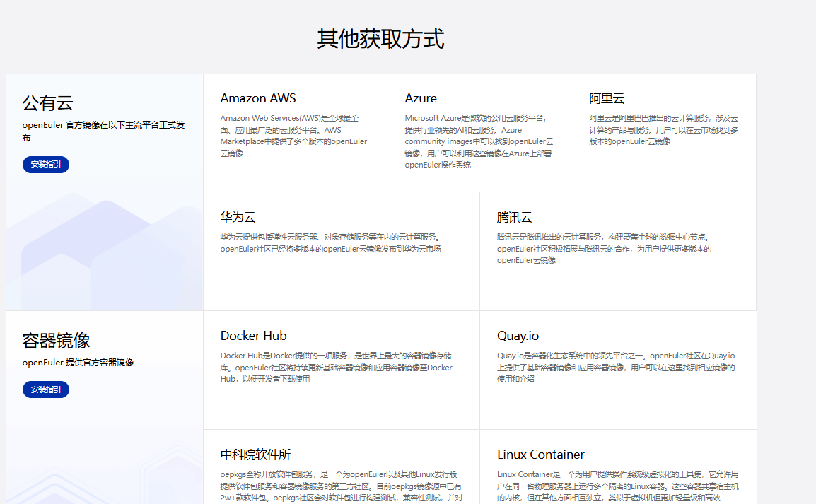This screenshot has width=816, height=504.
Task: Open the 阿里云 card title
Action: point(607,98)
